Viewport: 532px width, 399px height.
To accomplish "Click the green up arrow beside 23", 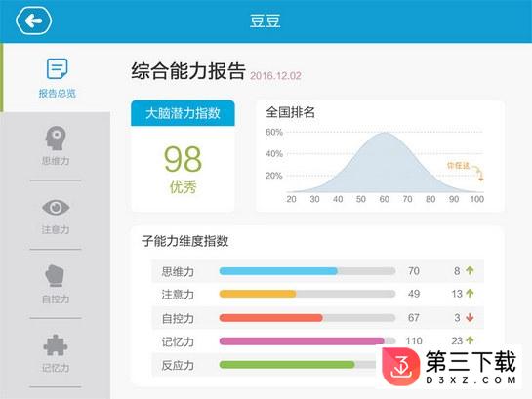I will (470, 340).
